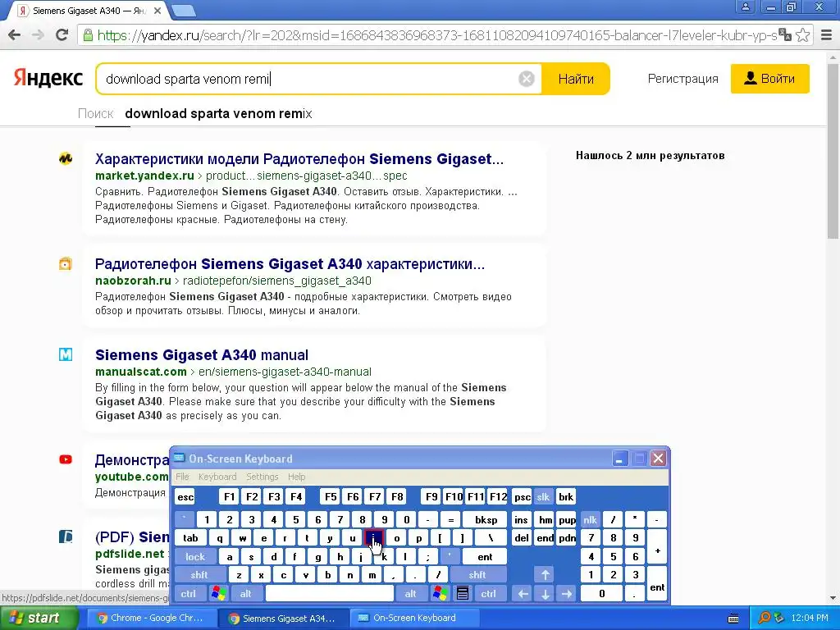Viewport: 840px width, 630px height.
Task: Open the Регистрация link
Action: (x=682, y=79)
